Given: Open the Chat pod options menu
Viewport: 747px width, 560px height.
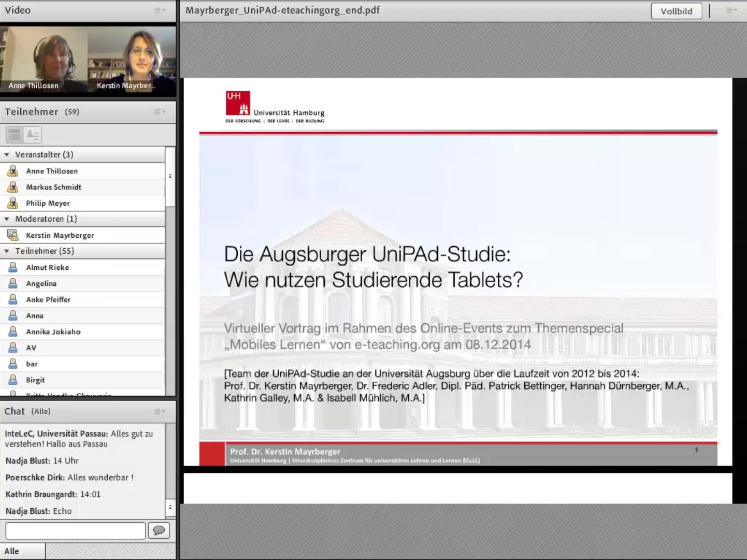Looking at the screenshot, I should click(160, 411).
